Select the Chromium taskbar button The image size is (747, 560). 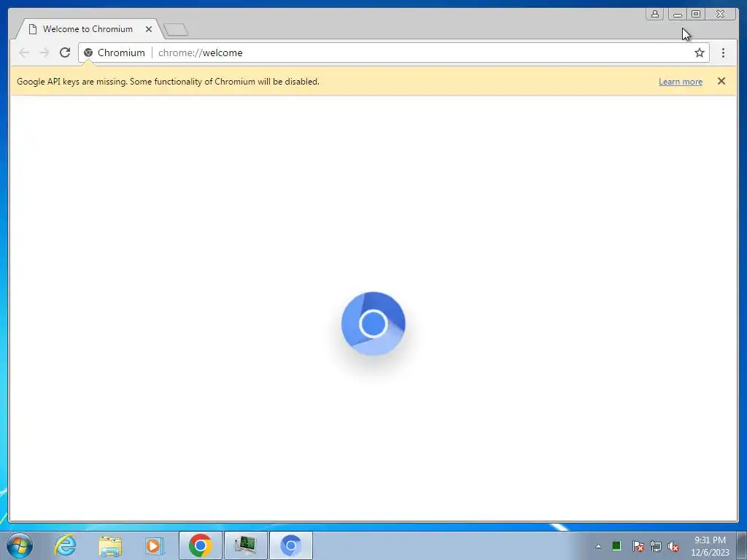click(290, 545)
